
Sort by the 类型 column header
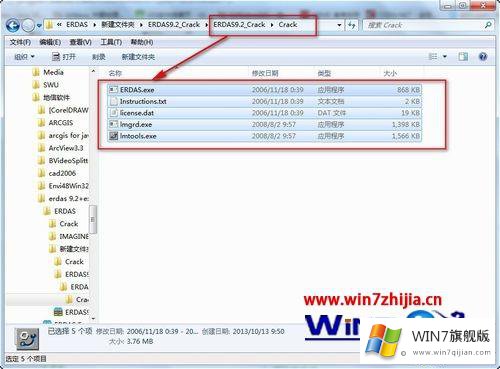324,73
